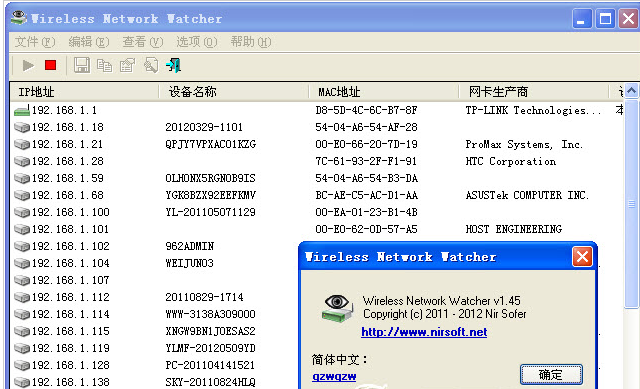
Task: Open the 帮助(H) menu
Action: 251,42
